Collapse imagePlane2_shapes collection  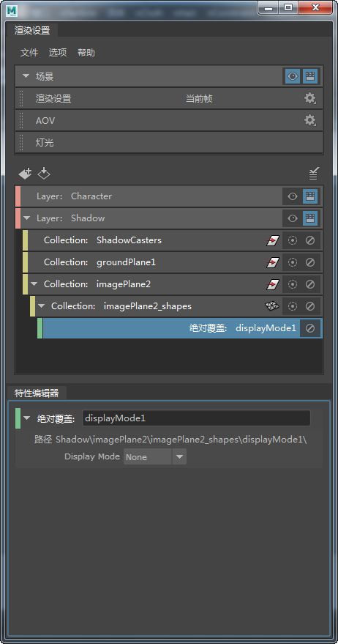click(x=42, y=306)
